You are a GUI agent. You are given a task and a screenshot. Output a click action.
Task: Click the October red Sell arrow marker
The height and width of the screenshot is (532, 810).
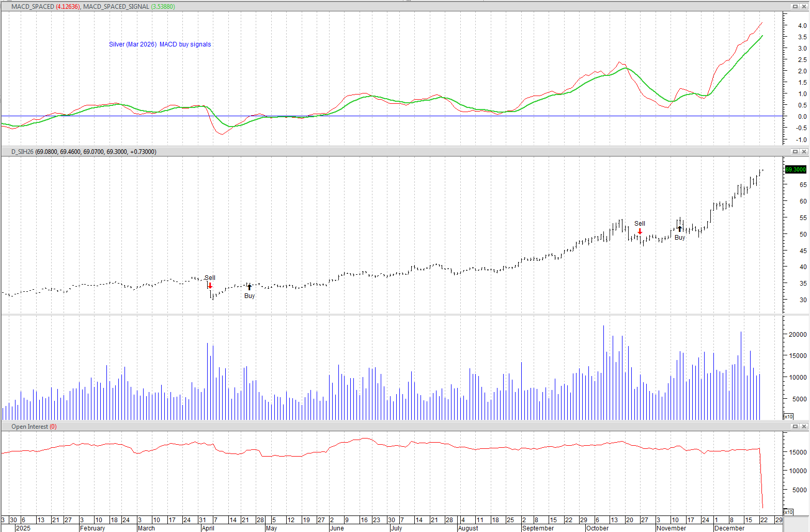coord(640,231)
